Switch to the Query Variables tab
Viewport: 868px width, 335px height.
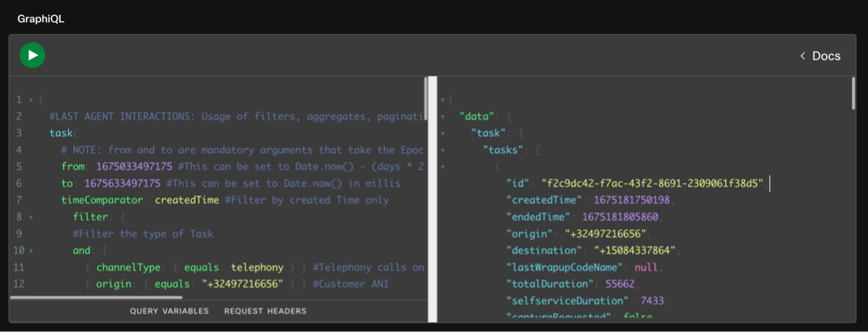[x=170, y=311]
